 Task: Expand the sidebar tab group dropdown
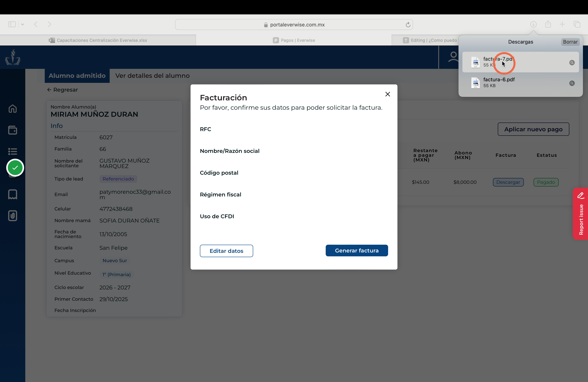(23, 24)
